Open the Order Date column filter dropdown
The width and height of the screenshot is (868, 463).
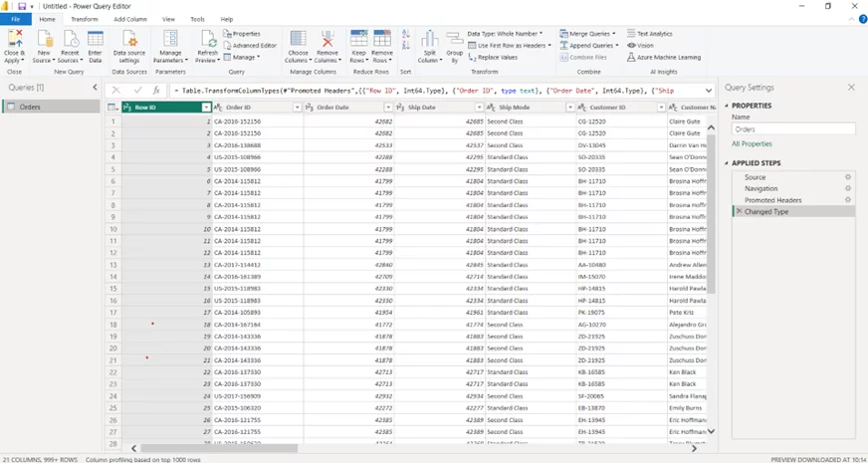[x=388, y=108]
